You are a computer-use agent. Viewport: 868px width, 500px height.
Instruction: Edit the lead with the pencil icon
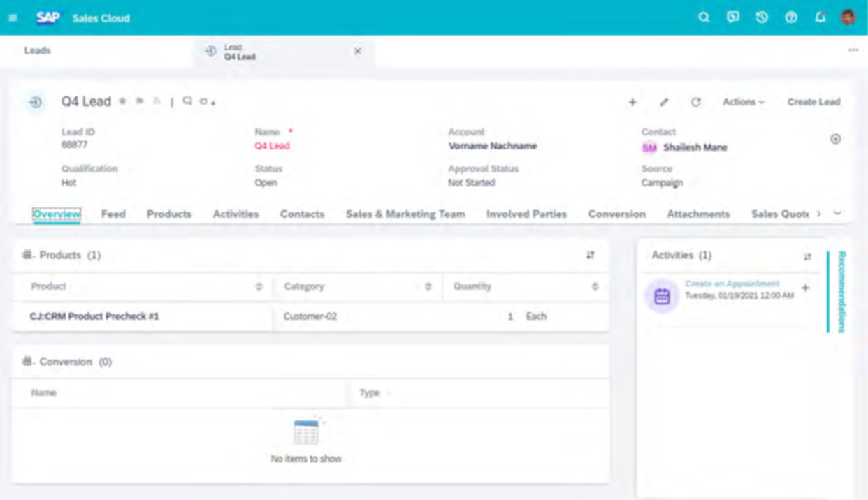point(664,102)
